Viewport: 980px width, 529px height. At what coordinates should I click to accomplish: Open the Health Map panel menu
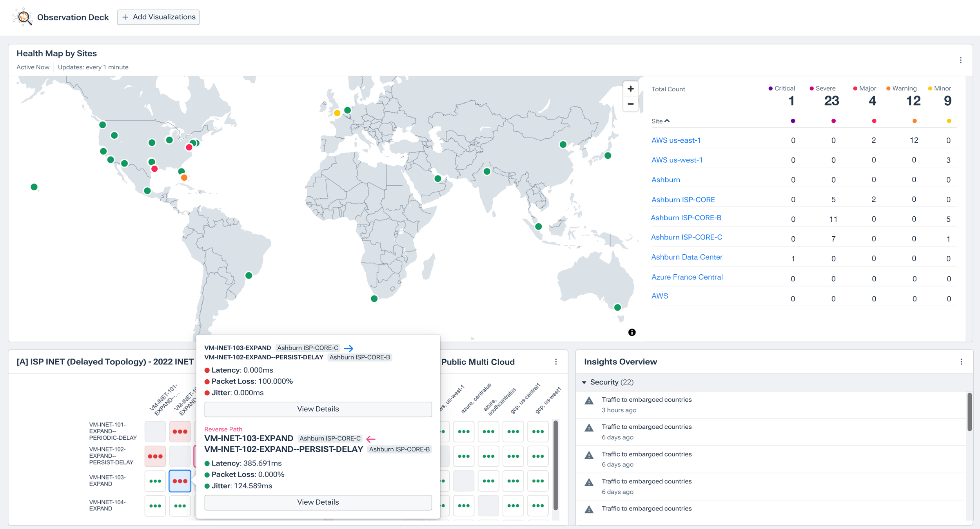[x=961, y=60]
